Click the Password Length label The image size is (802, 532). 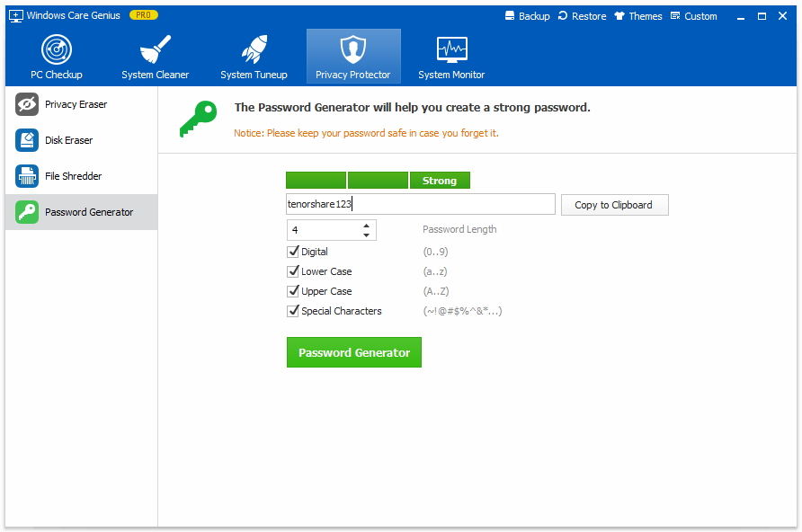click(459, 229)
